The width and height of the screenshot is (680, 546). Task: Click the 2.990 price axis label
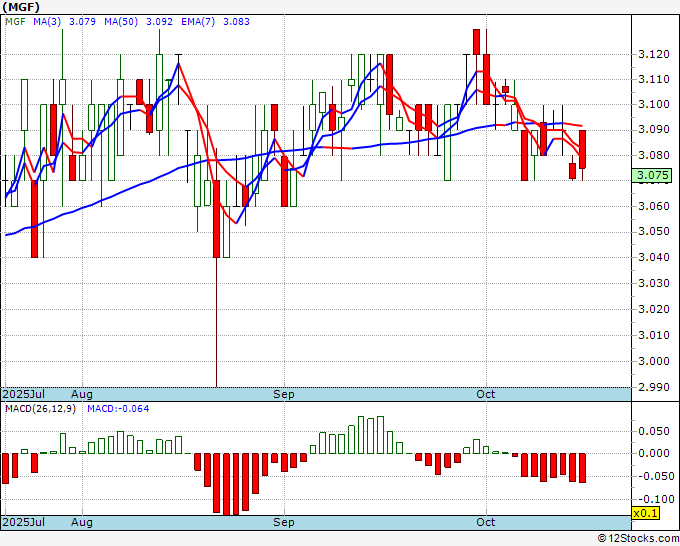pos(654,387)
